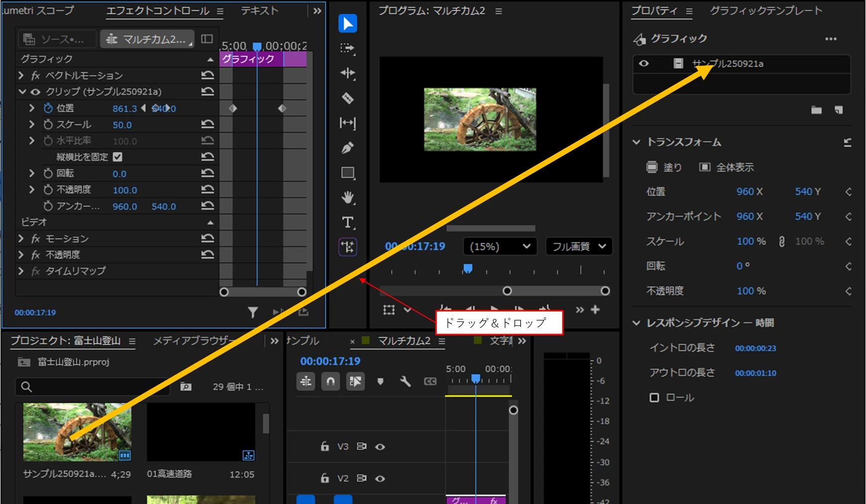Toggle Linked Selection in timeline
The image size is (866, 504).
click(x=356, y=382)
